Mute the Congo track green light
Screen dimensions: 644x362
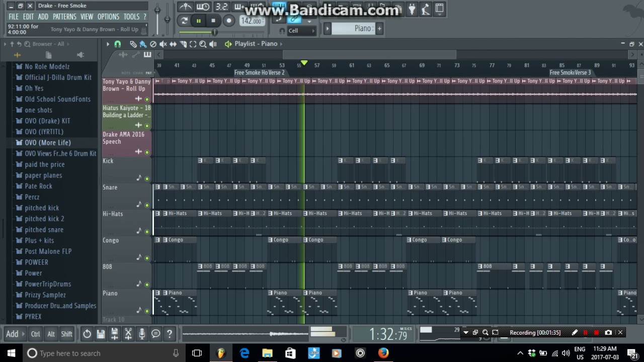click(x=147, y=258)
